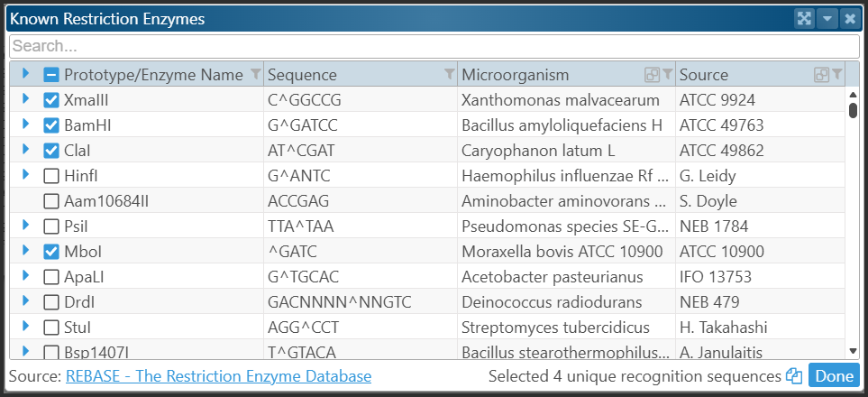
Task: Click the Source column grouping icon
Action: tap(820, 74)
